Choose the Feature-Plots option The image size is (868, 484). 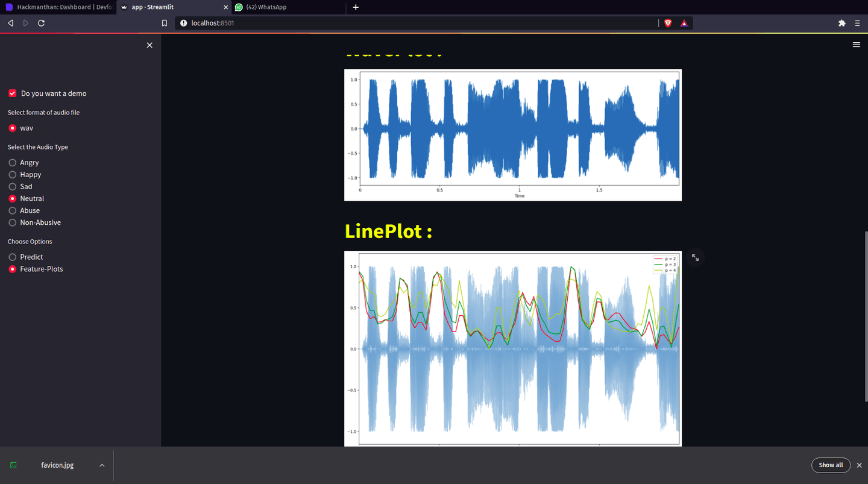[12, 269]
